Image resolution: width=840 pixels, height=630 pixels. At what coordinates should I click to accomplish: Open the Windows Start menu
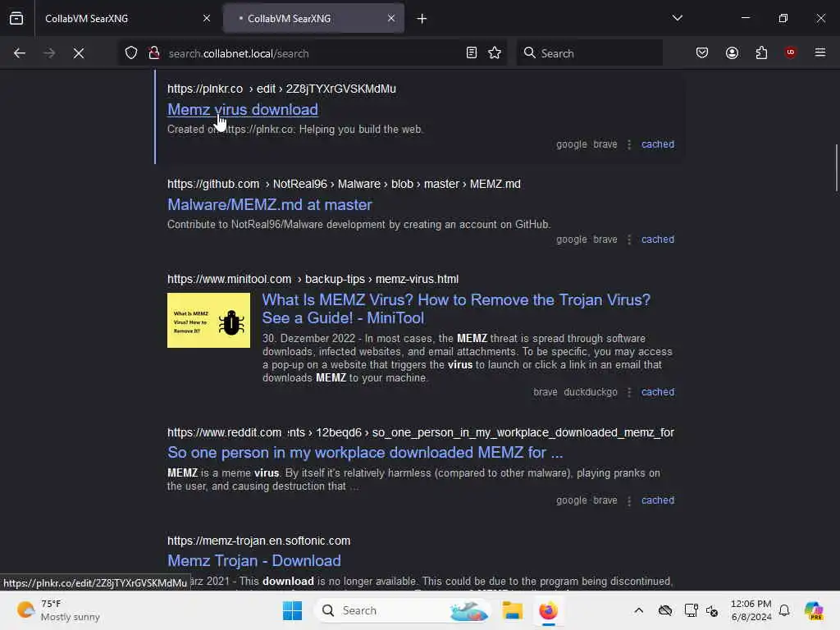pos(293,610)
